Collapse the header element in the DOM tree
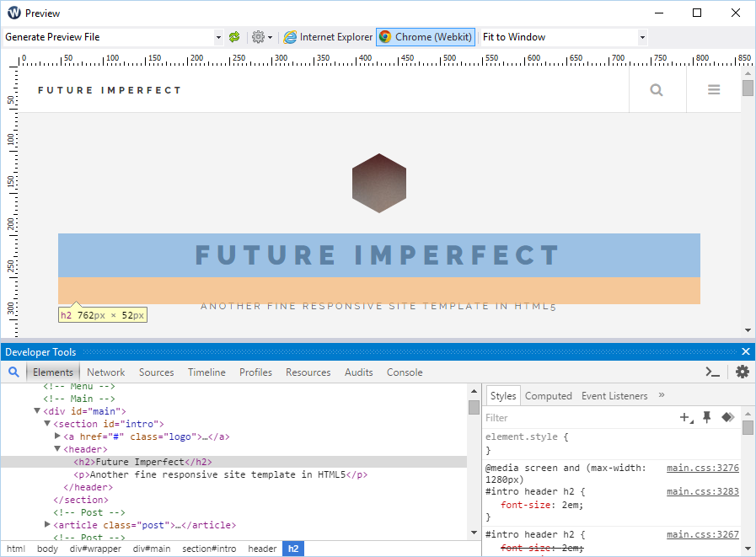Image resolution: width=756 pixels, height=557 pixels. click(x=56, y=449)
